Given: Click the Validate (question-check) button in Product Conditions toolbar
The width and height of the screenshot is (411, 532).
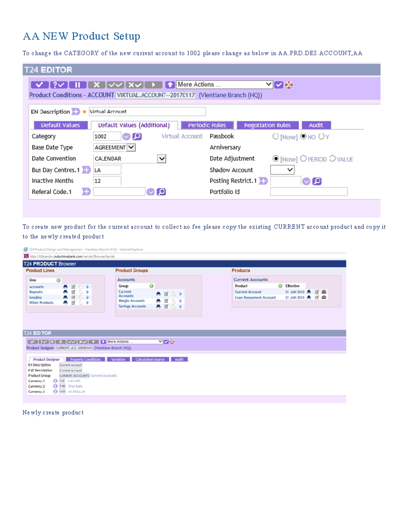Looking at the screenshot, I should click(59, 85).
